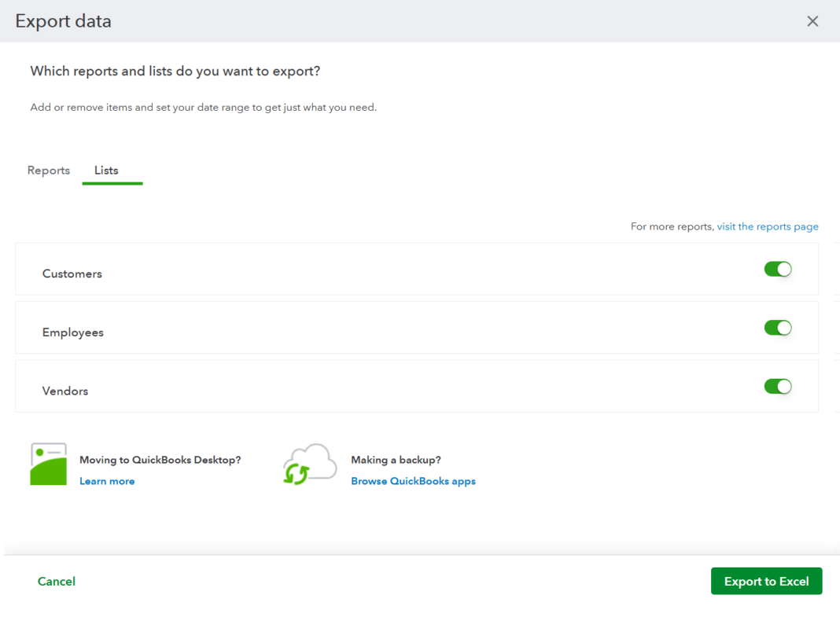Click Learn more under Moving to QuickBooks Desktop
This screenshot has width=840, height=617.
[107, 481]
